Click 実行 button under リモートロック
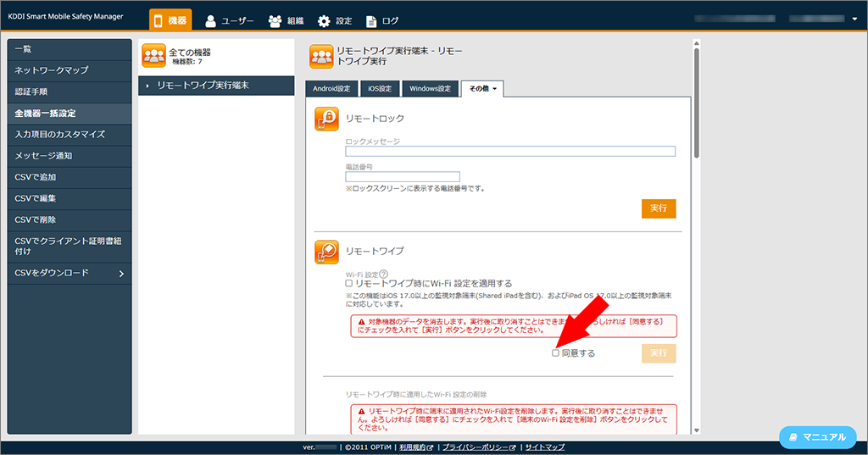This screenshot has height=455, width=868. [x=659, y=208]
